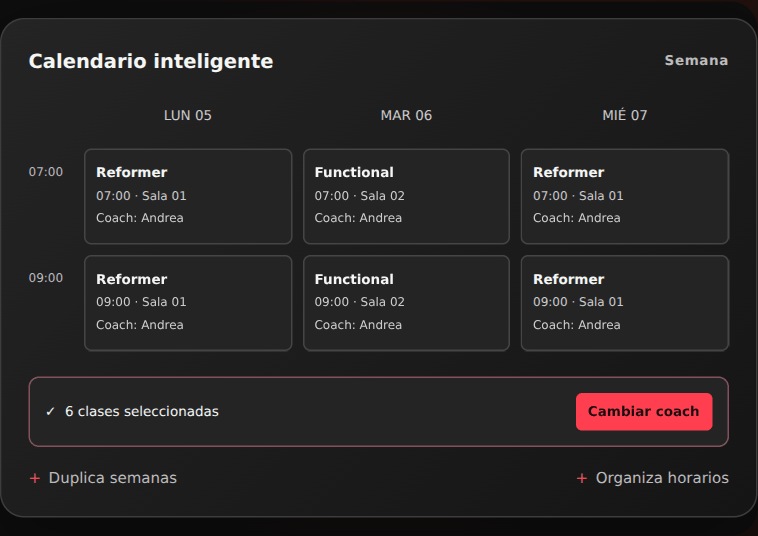The image size is (758, 536).
Task: Open the Functional class on MAR 06 at 07:00
Action: point(406,196)
